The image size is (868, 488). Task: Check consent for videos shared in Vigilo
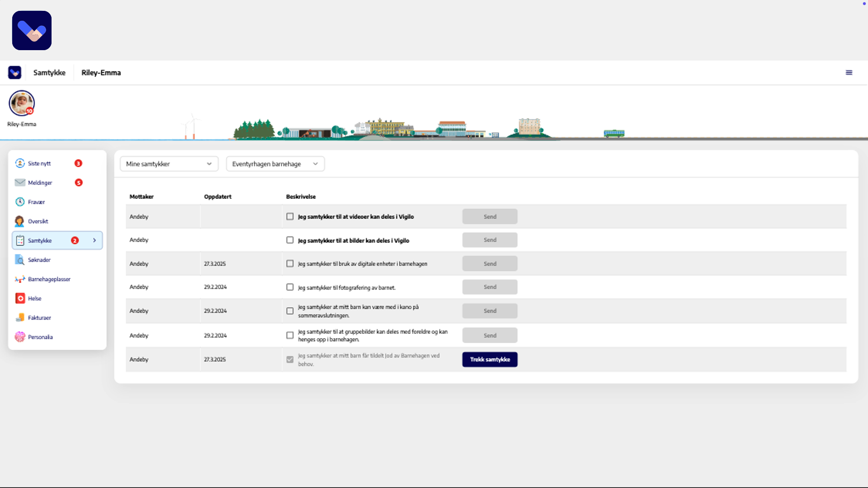(x=290, y=216)
